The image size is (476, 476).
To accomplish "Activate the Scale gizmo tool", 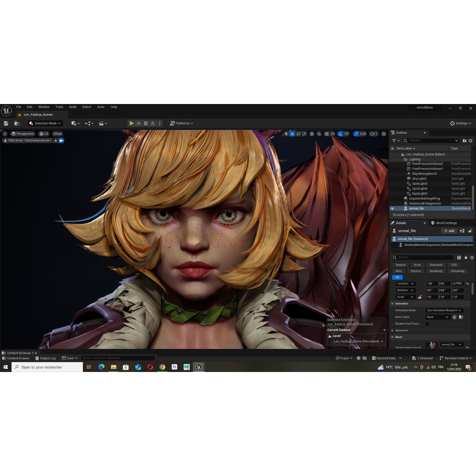I will point(304,134).
